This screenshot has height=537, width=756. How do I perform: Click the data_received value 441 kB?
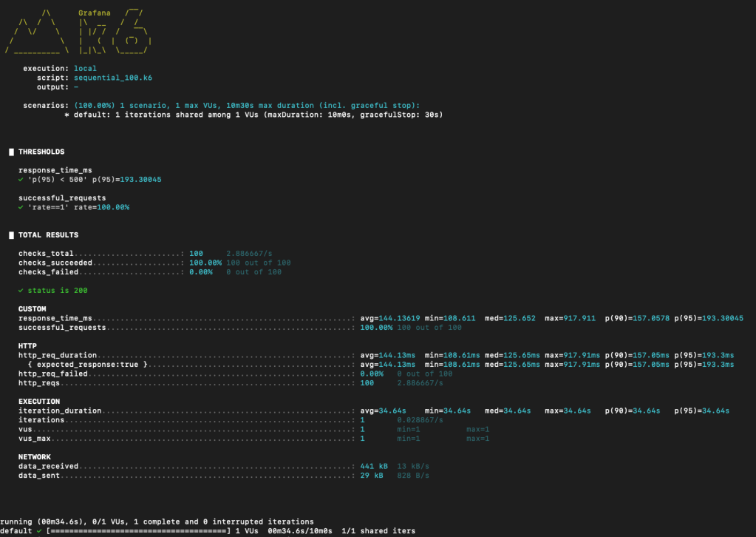click(x=372, y=467)
